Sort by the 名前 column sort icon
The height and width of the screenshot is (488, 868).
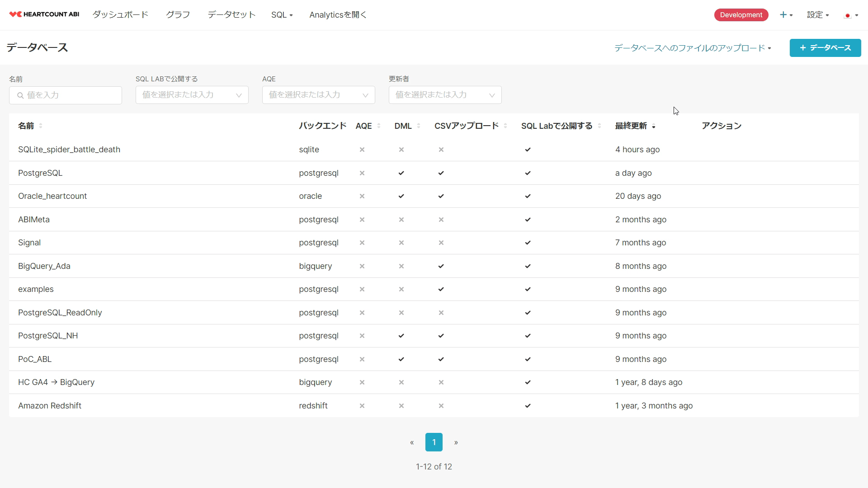click(x=41, y=126)
